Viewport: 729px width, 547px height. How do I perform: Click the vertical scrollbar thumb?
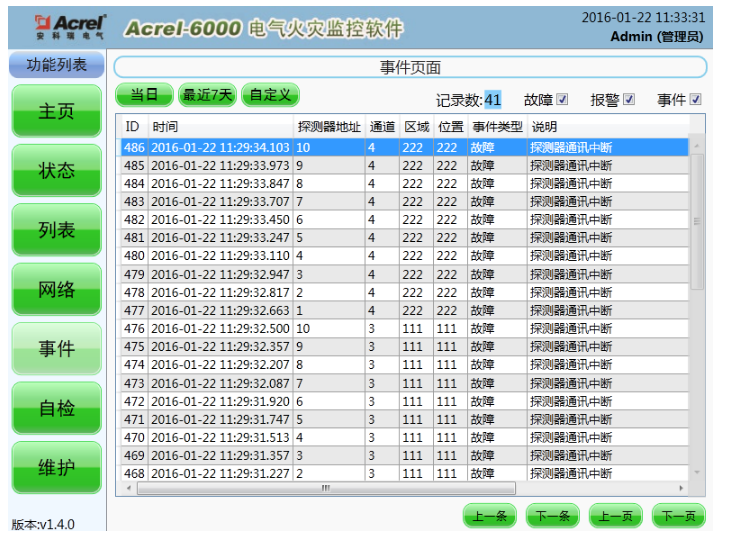tap(696, 222)
